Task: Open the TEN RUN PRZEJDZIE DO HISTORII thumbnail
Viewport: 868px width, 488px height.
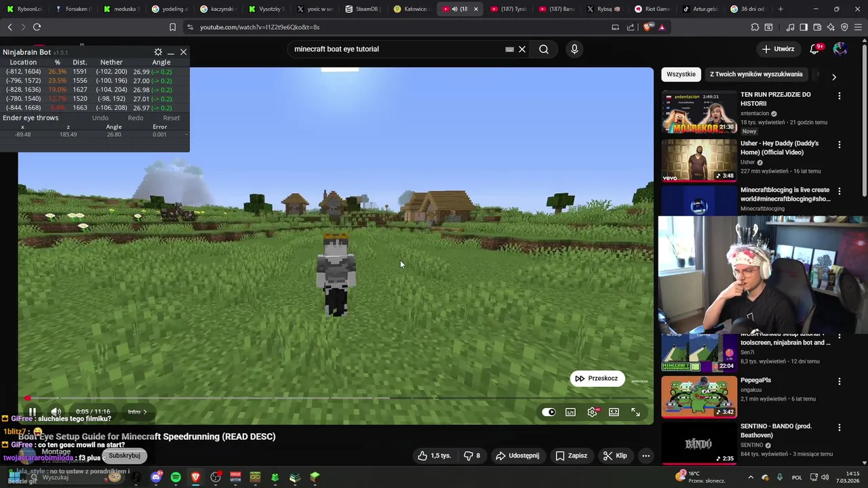Action: pyautogui.click(x=699, y=112)
